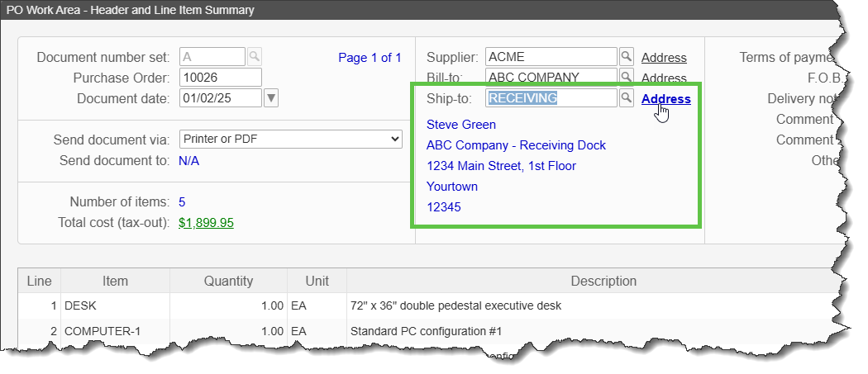
Task: Select the COMPUTER-1 item in line 2
Action: [115, 332]
